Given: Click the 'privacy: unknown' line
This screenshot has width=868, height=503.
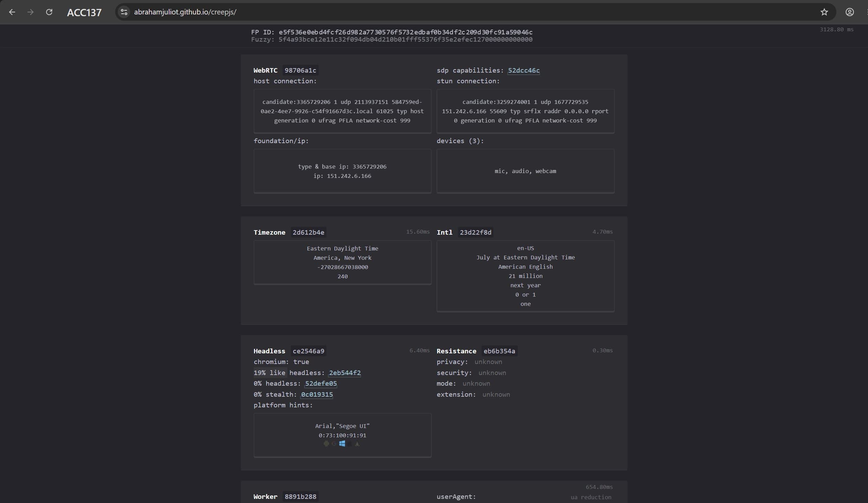Looking at the screenshot, I should (469, 362).
